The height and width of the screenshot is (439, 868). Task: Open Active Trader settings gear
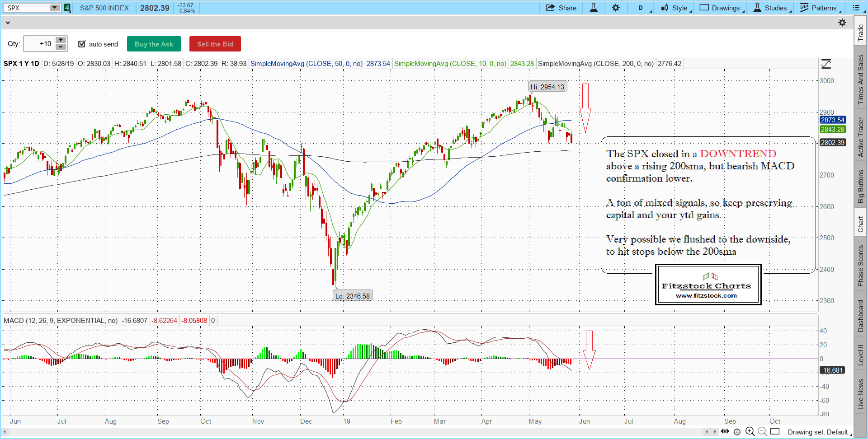tap(842, 23)
